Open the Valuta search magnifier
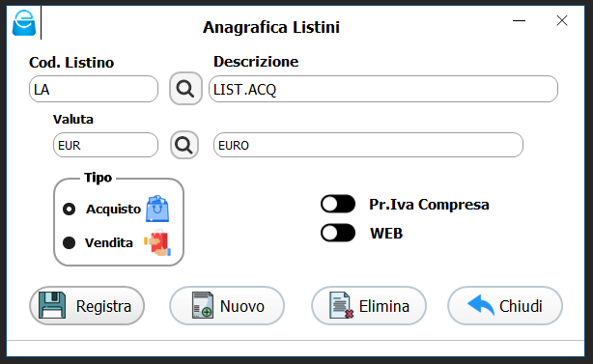 (184, 145)
